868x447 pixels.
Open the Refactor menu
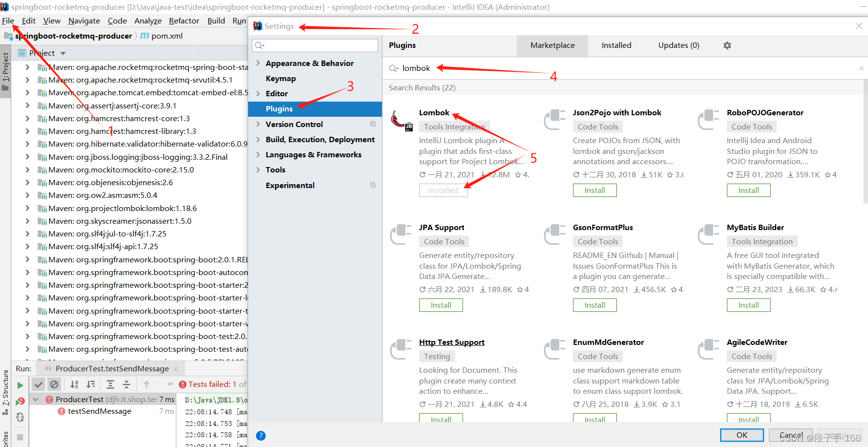[184, 21]
